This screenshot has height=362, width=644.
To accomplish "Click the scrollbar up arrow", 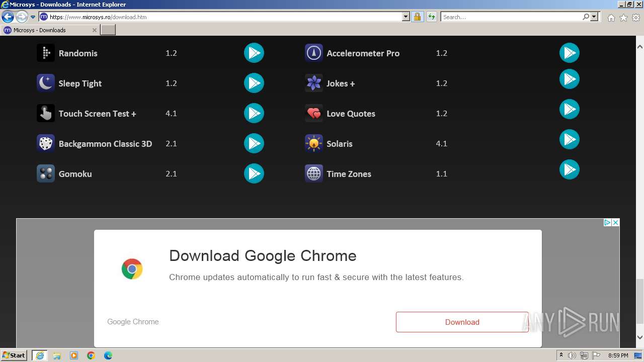I will tap(640, 47).
